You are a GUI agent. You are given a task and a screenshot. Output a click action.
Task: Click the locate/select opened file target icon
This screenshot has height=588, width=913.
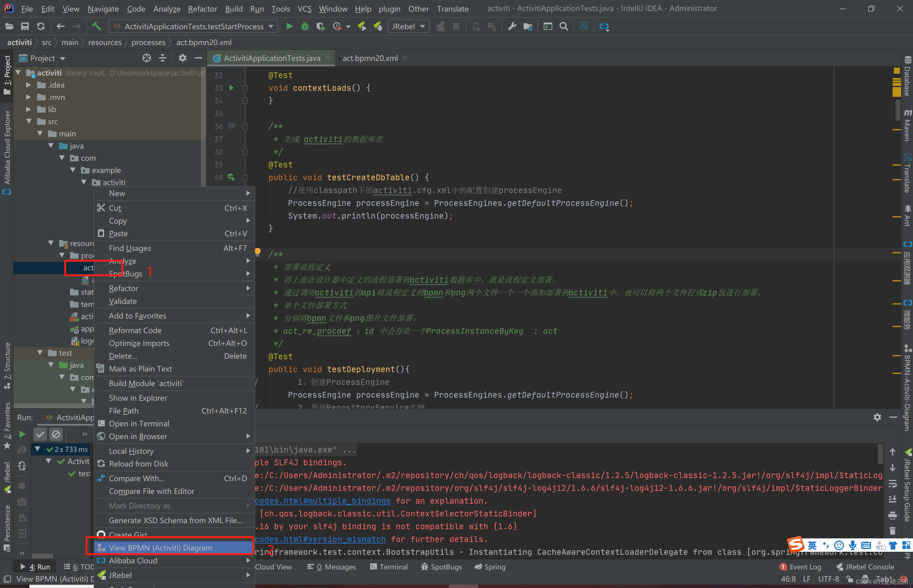pos(146,58)
